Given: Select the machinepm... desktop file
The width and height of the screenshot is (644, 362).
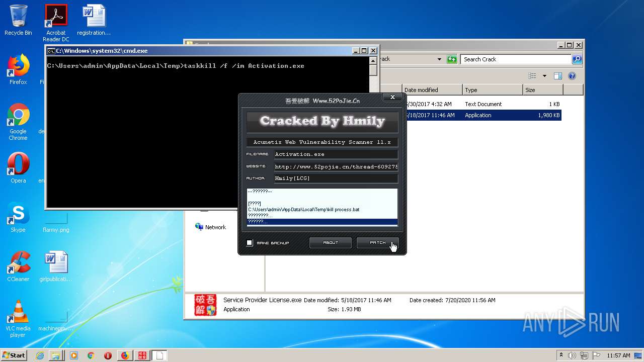Looking at the screenshot, I should coord(56,322).
